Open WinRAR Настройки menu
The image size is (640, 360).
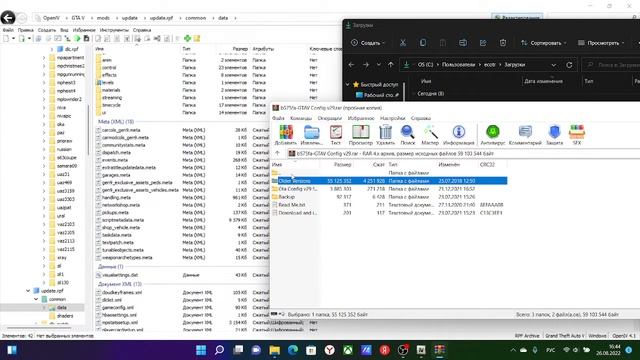[x=392, y=118]
